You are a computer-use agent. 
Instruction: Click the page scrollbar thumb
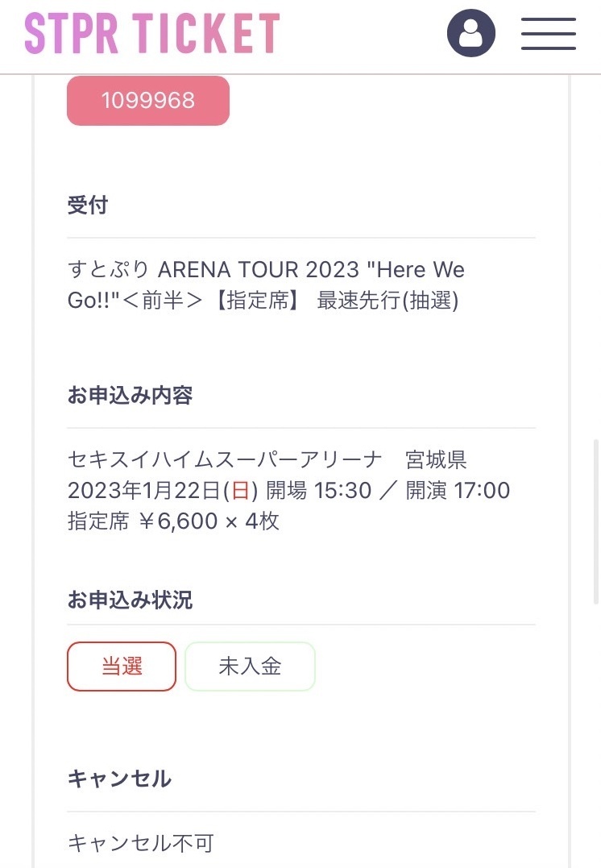pos(595,521)
